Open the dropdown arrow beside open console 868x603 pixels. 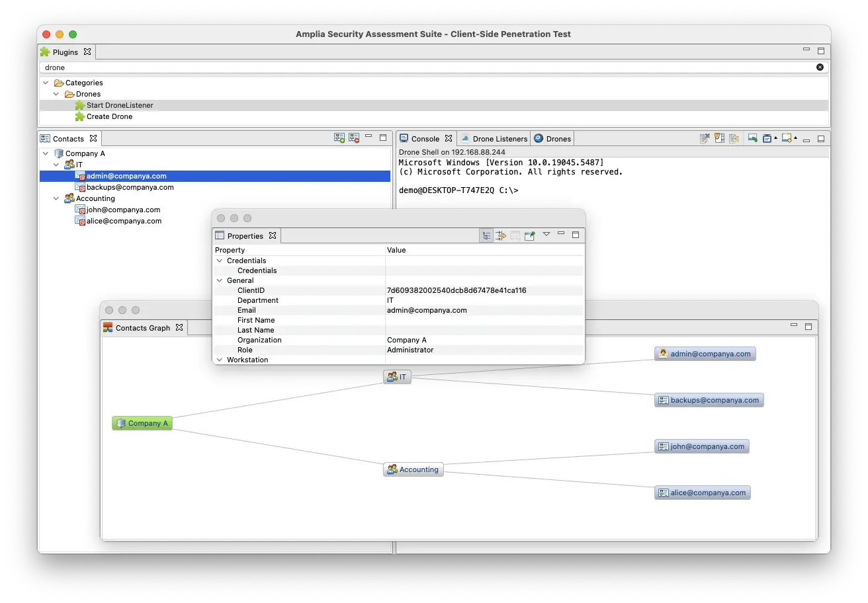(795, 138)
